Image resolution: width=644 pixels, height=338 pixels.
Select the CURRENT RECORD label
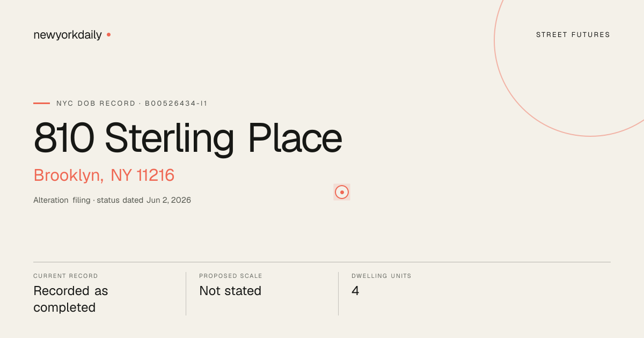[65, 276]
